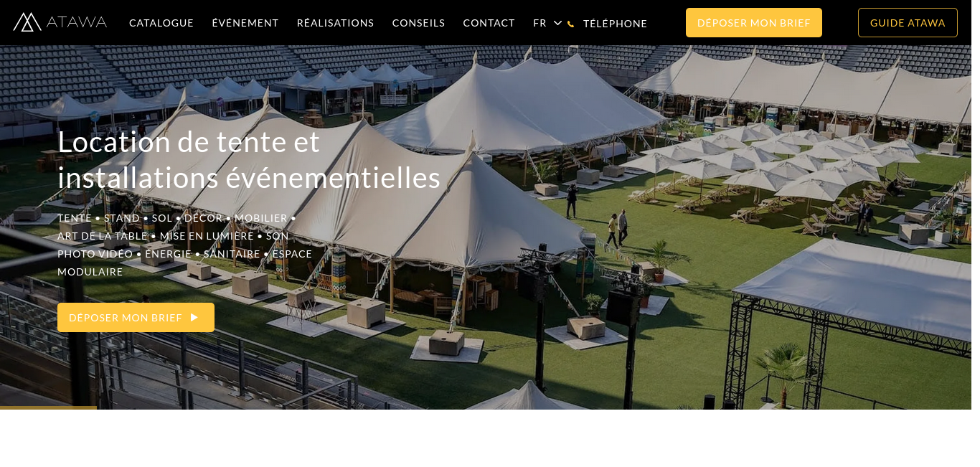Open the CONSEILS navigation item

pyautogui.click(x=419, y=23)
